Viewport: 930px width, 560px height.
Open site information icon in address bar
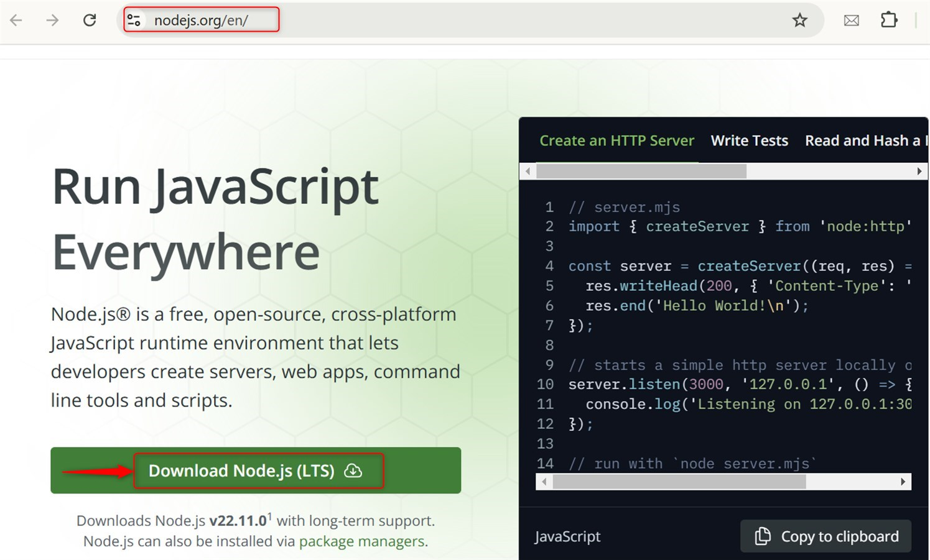[x=134, y=20]
